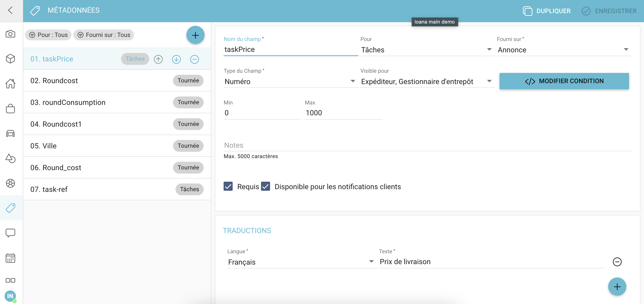Screen dimensions: 644x304
Task: Move taskPrice down in the list
Action: pos(176,59)
